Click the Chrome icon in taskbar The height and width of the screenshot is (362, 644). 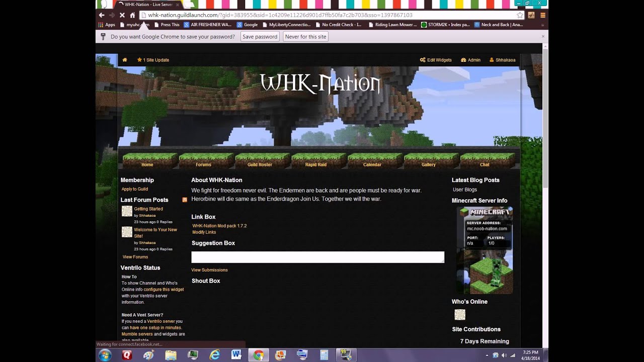pos(259,355)
